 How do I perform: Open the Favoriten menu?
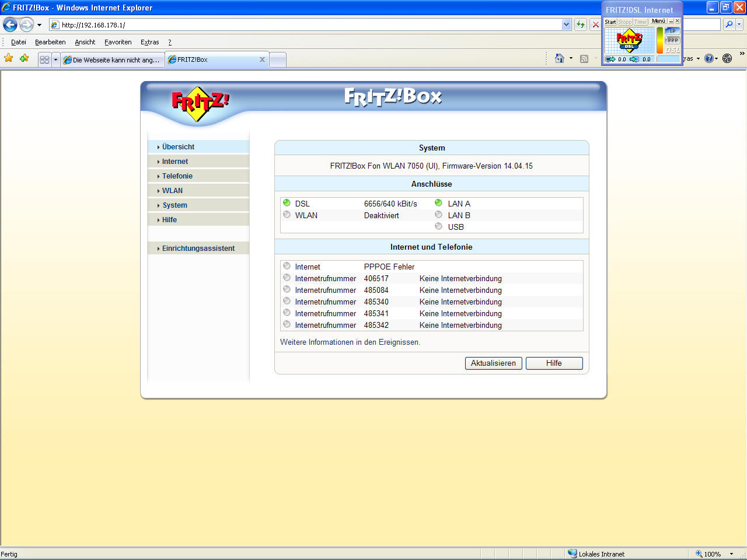(118, 42)
